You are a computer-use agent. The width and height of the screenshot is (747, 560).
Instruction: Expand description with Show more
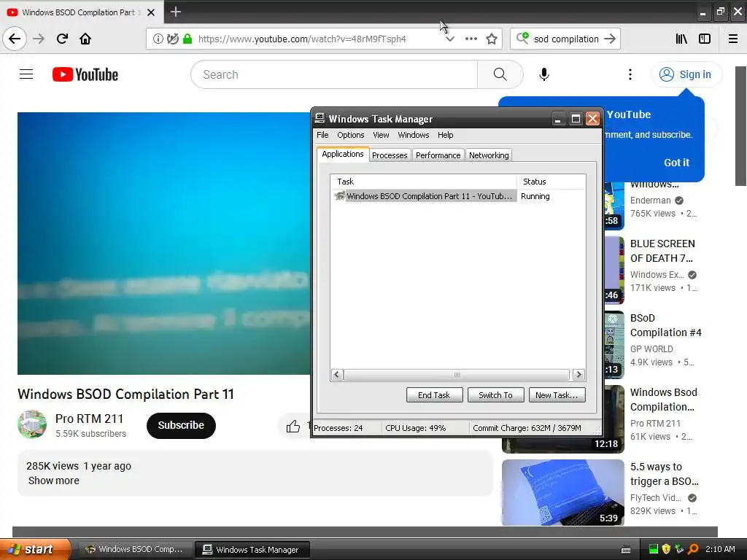coord(54,481)
